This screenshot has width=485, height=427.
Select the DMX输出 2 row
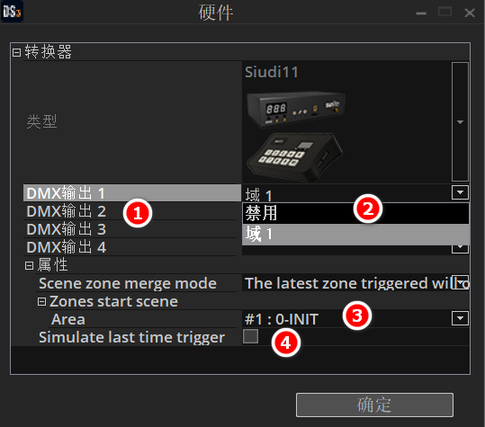130,211
